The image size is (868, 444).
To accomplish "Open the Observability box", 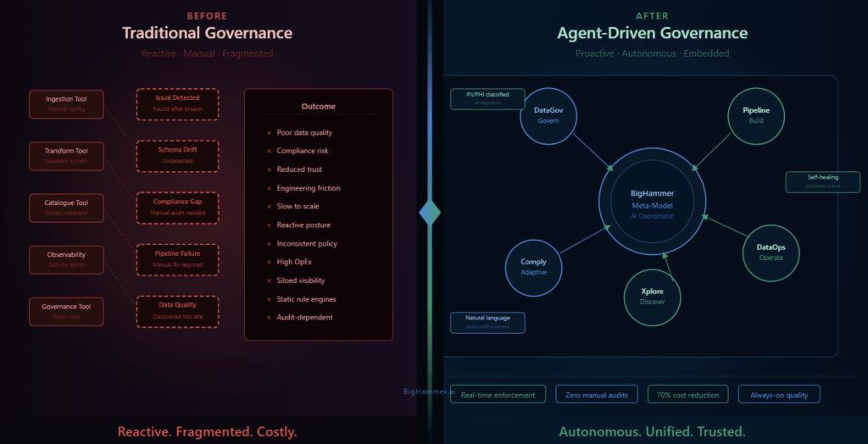I will pyautogui.click(x=66, y=259).
